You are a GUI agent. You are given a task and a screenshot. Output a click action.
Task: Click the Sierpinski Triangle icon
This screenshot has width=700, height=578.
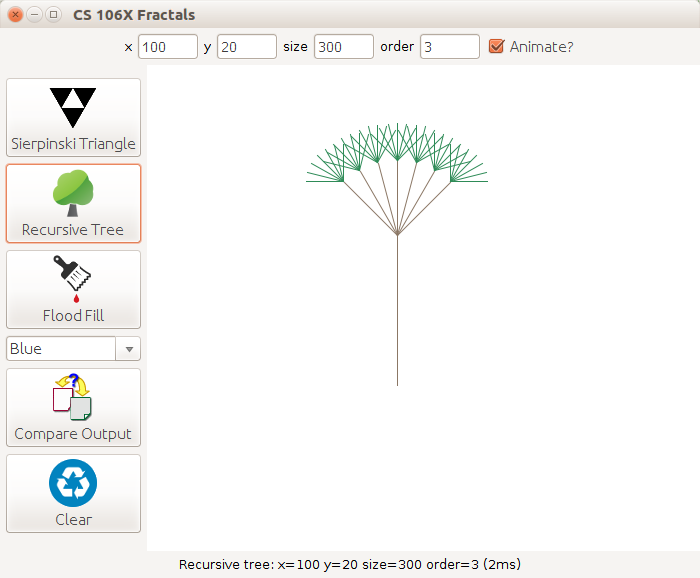coord(73,106)
